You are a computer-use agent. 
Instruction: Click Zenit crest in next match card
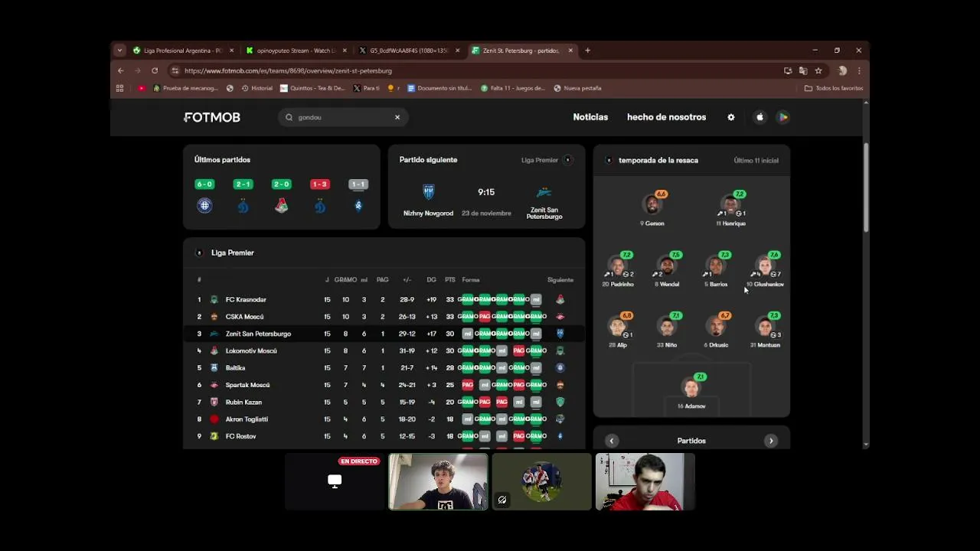pos(544,192)
